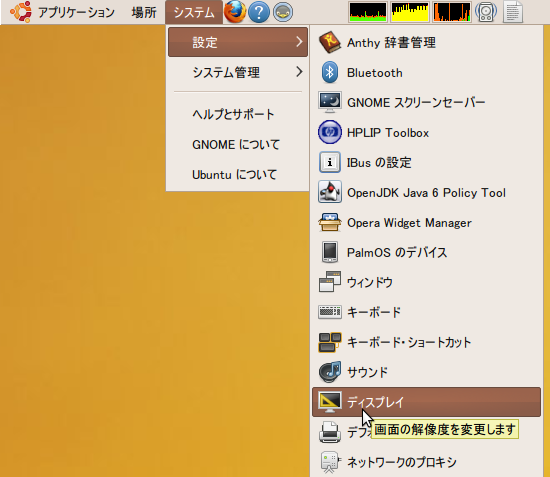Screen dimensions: 550x477
Task: Launch HPLIP Toolbox text label
Action: 388,133
